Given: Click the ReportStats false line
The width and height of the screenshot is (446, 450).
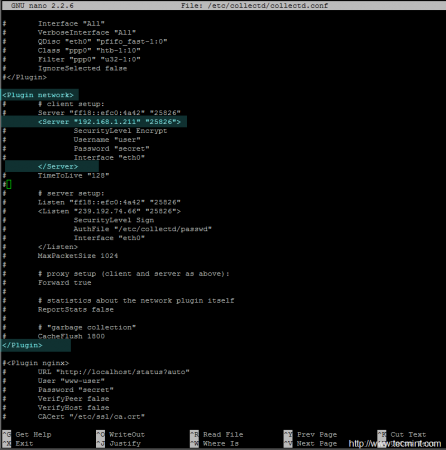Looking at the screenshot, I should click(x=76, y=309).
